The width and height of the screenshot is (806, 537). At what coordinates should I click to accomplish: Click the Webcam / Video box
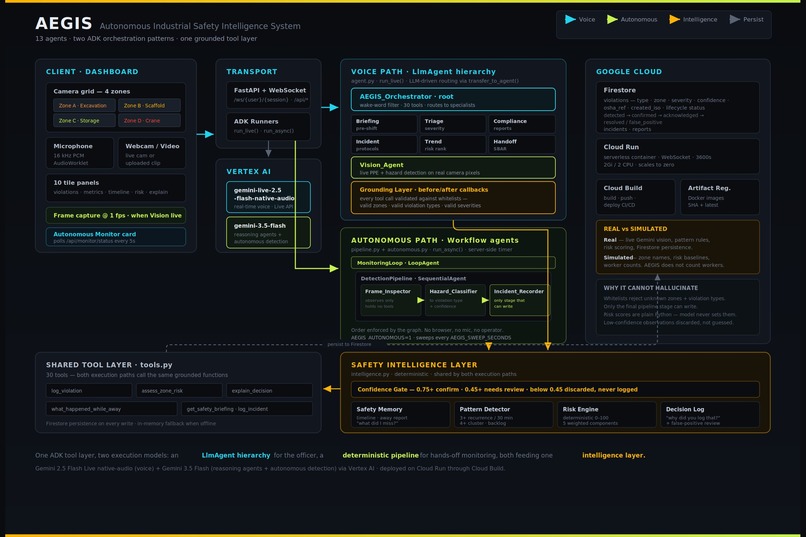[152, 153]
